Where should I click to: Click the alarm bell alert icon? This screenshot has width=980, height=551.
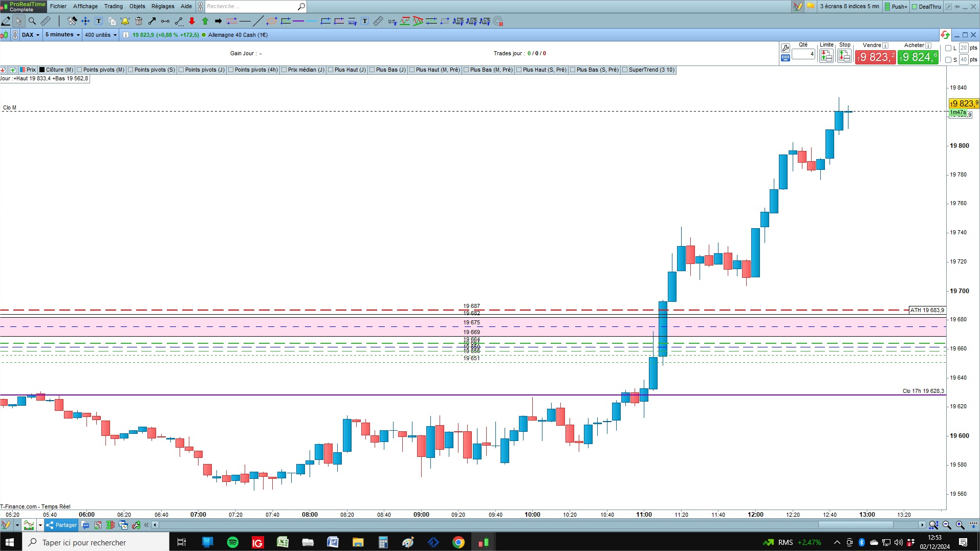pos(125,21)
